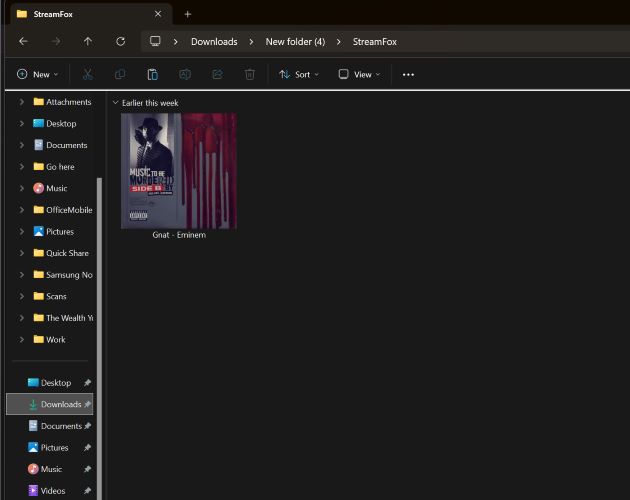The width and height of the screenshot is (630, 500).
Task: Open the pinned Desktop quick access item
Action: [50, 383]
